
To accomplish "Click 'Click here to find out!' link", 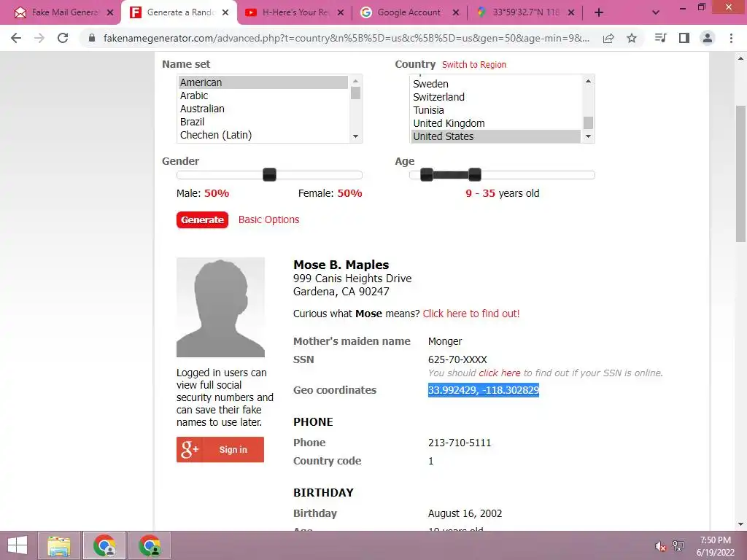I will (471, 314).
